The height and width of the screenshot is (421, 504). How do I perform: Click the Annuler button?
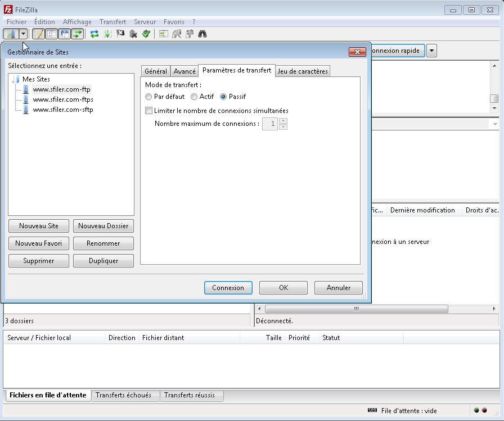click(x=339, y=288)
